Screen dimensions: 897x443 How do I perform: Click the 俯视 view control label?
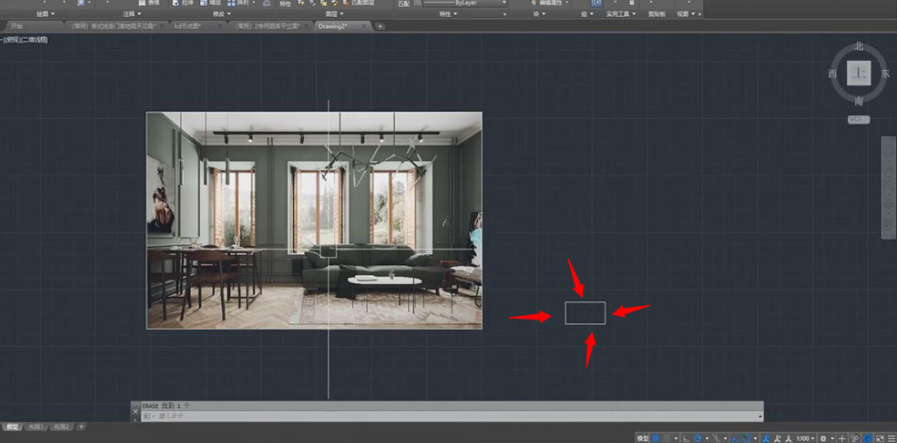(x=11, y=39)
